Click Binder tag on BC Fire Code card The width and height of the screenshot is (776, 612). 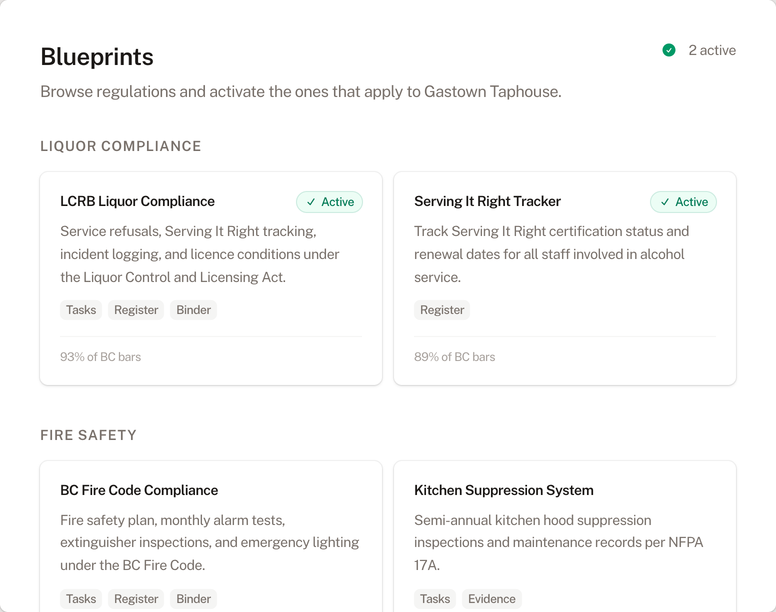[193, 599]
